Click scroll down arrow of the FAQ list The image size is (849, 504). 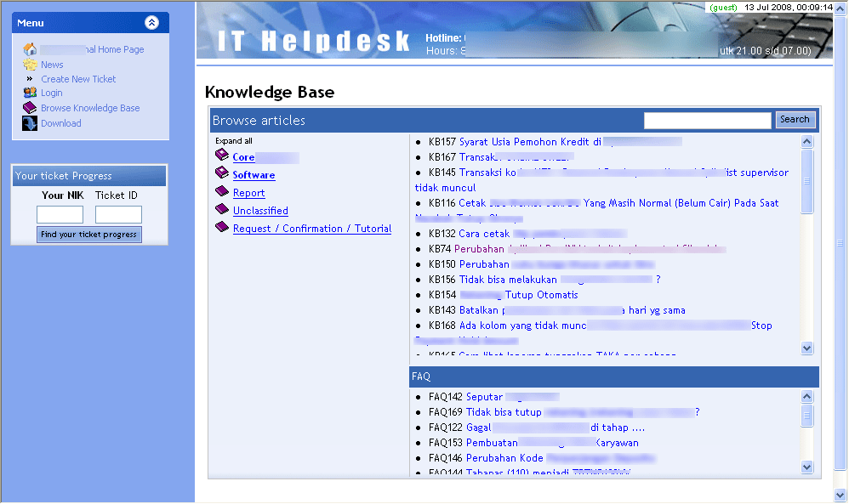click(807, 467)
